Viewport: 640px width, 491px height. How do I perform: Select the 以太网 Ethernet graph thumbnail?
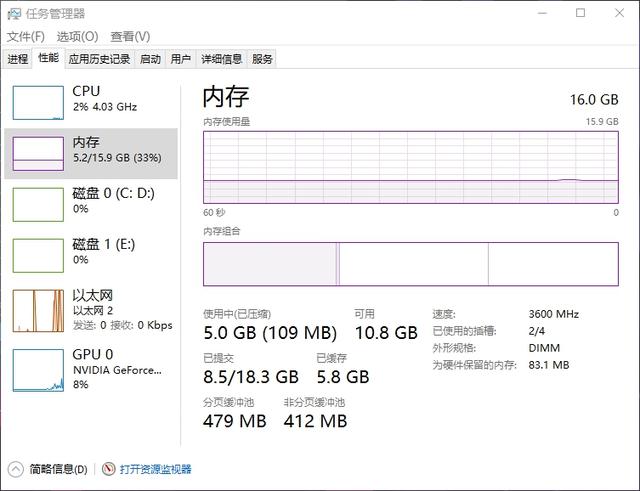38,309
